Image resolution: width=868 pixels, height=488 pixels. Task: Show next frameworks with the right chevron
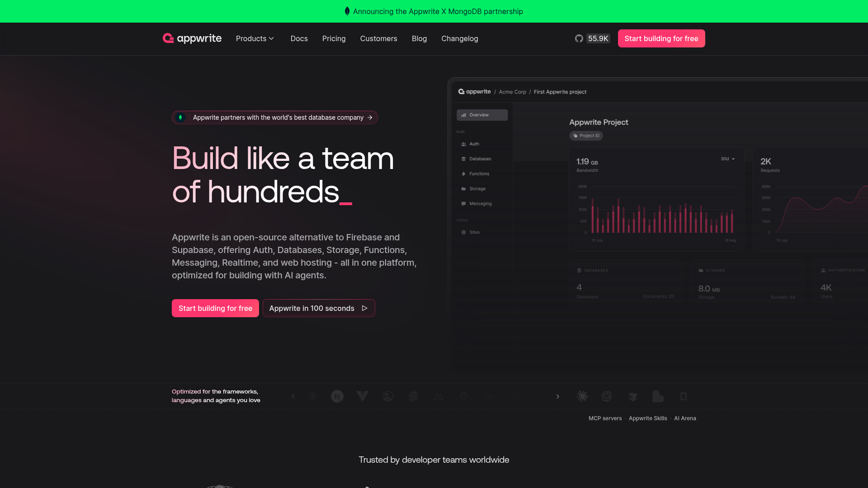coord(558,396)
